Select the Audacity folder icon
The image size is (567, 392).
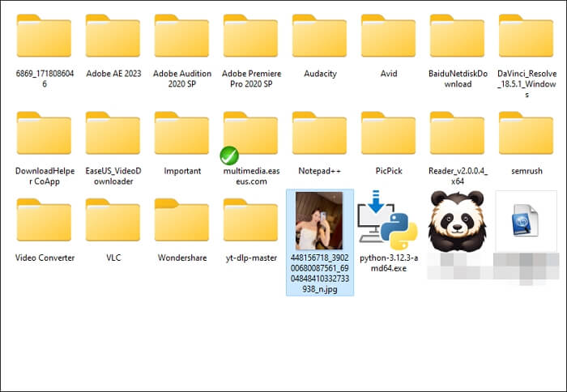319,37
